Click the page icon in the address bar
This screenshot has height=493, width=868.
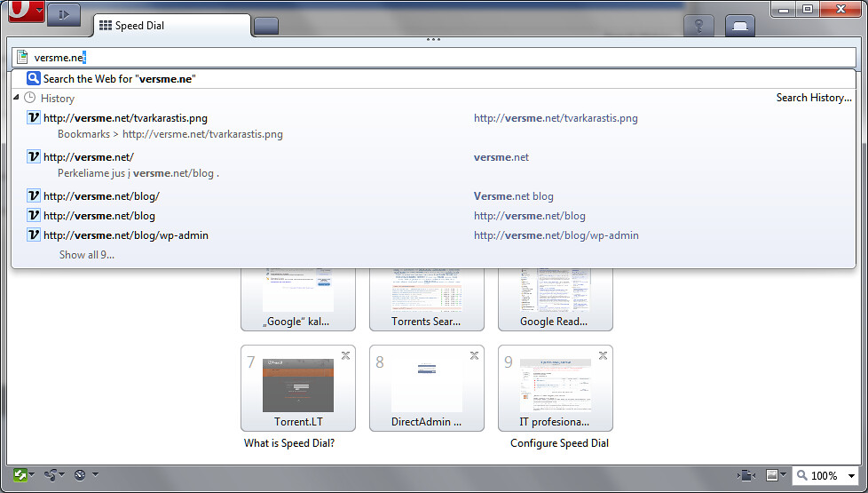coord(22,57)
